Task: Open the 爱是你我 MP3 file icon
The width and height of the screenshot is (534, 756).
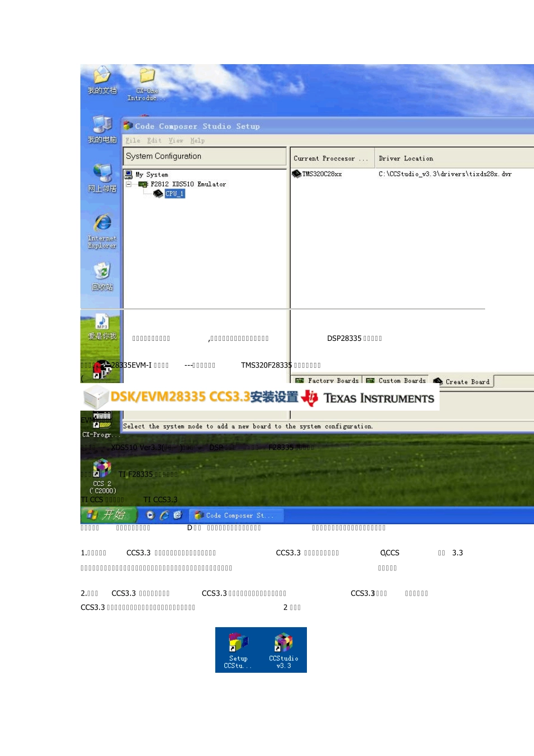Action: [102, 327]
